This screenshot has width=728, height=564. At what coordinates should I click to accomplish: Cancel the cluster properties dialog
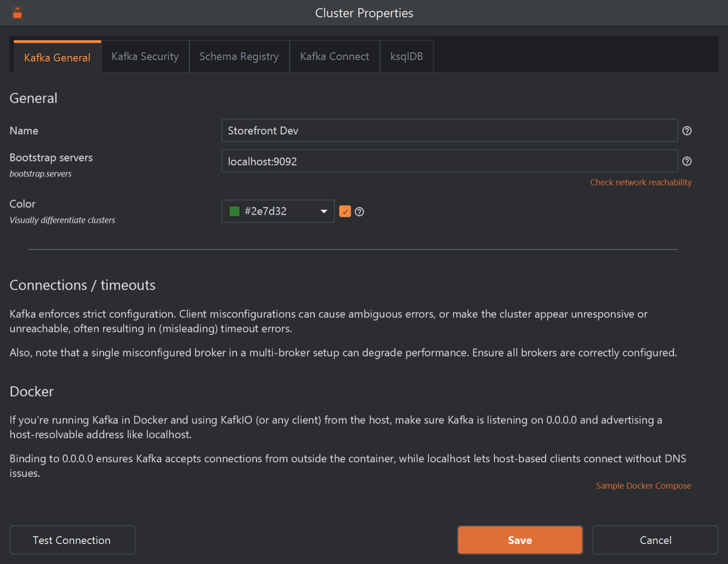655,540
